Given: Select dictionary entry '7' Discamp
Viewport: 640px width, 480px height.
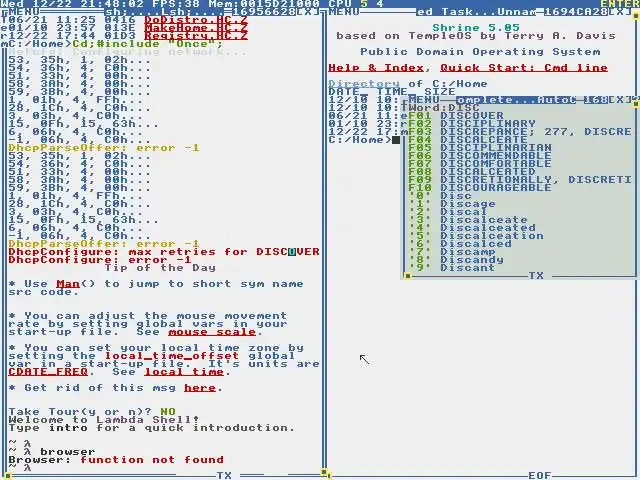Looking at the screenshot, I should tap(452, 252).
